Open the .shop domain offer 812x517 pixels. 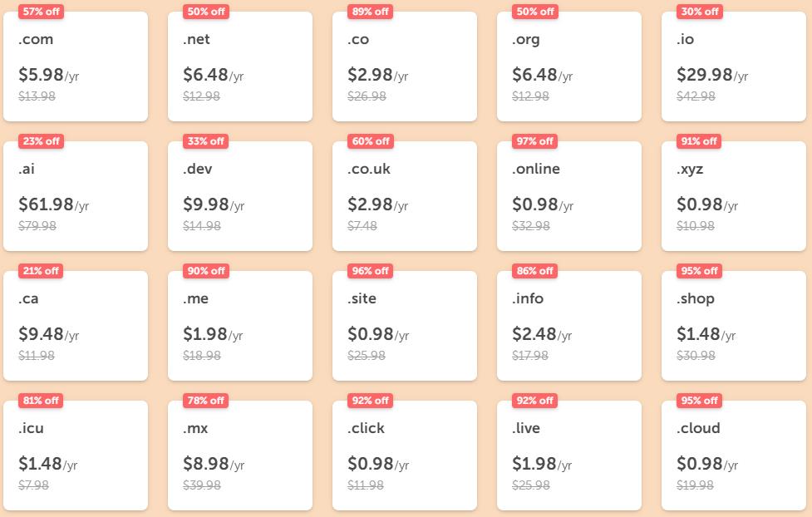coord(734,326)
